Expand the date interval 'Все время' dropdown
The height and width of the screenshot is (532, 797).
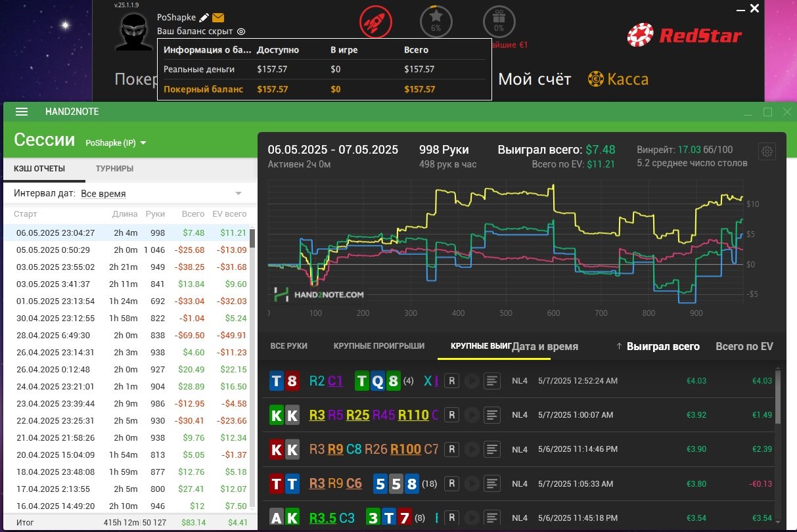click(x=161, y=194)
